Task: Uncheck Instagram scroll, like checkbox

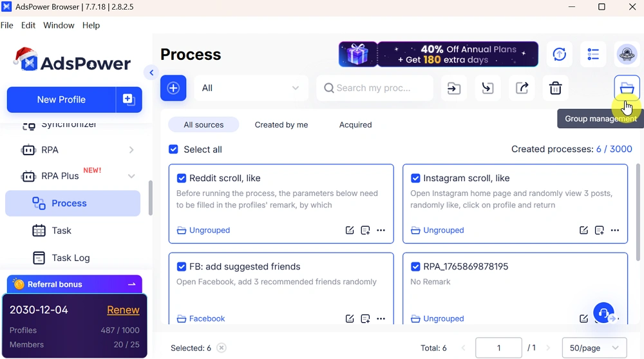Action: 415,178
